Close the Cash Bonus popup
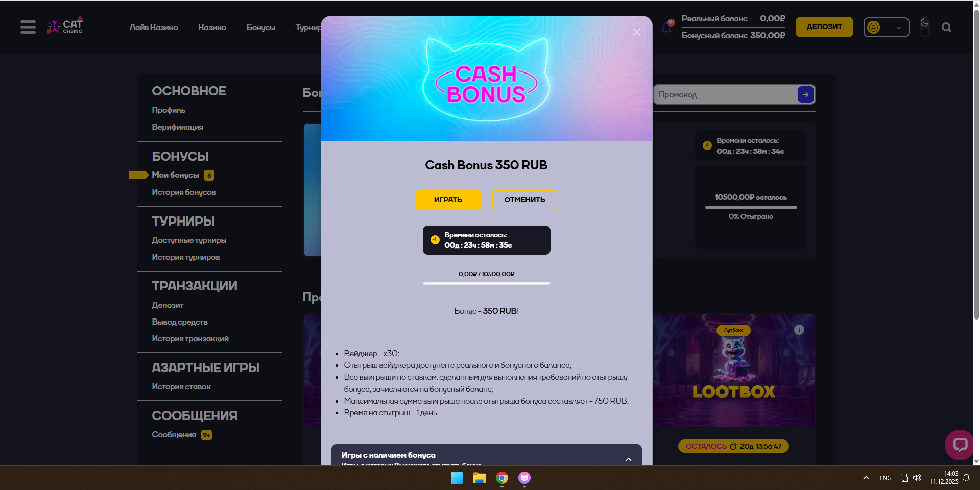The height and width of the screenshot is (490, 980). point(636,32)
